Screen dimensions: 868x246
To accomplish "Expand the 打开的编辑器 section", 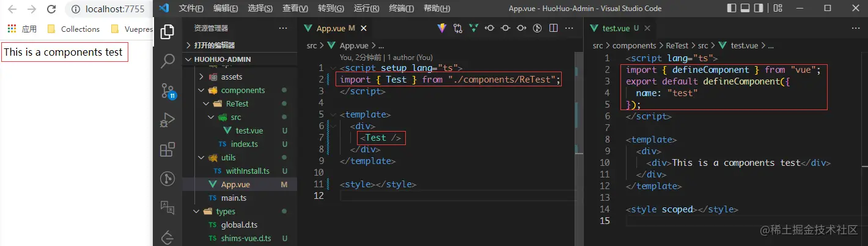I will point(240,45).
